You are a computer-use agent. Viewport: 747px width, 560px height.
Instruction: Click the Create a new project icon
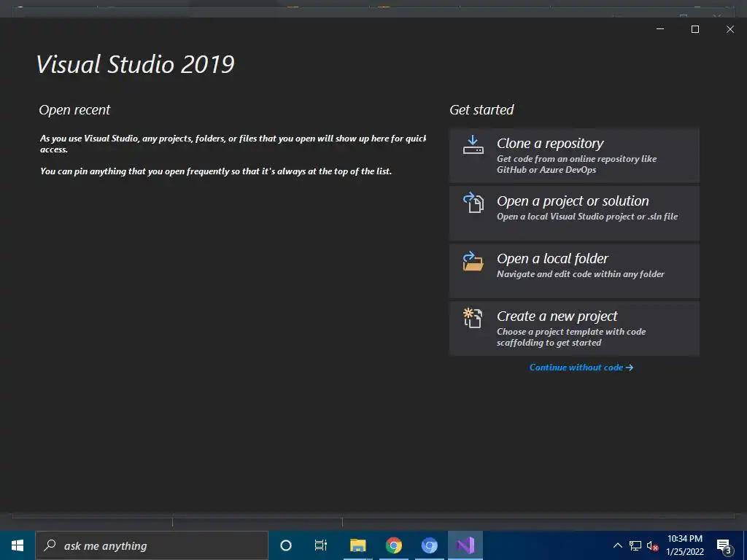473,318
